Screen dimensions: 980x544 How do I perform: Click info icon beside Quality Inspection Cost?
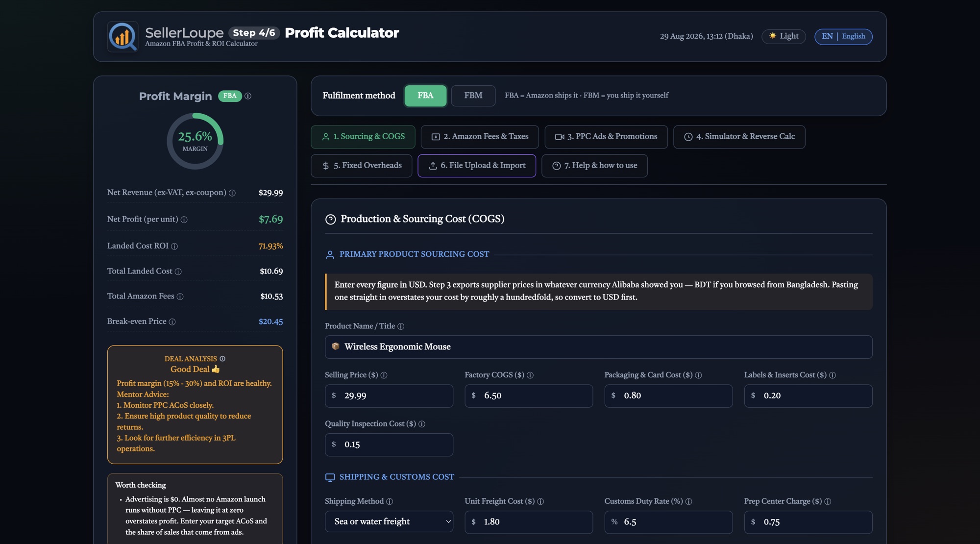(422, 424)
